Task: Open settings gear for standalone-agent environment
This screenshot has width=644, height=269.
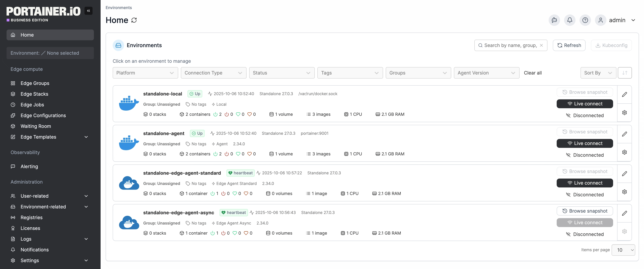Action: pos(624,152)
